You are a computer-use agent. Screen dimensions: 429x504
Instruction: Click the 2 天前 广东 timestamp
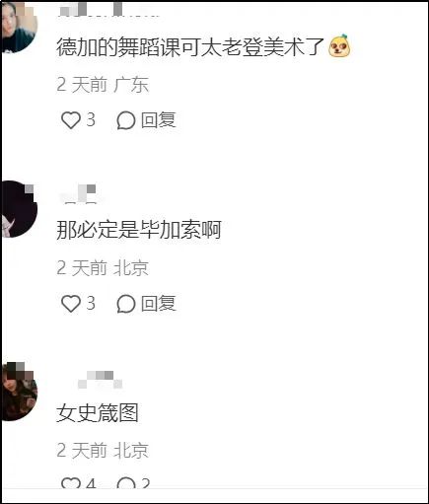coord(103,85)
